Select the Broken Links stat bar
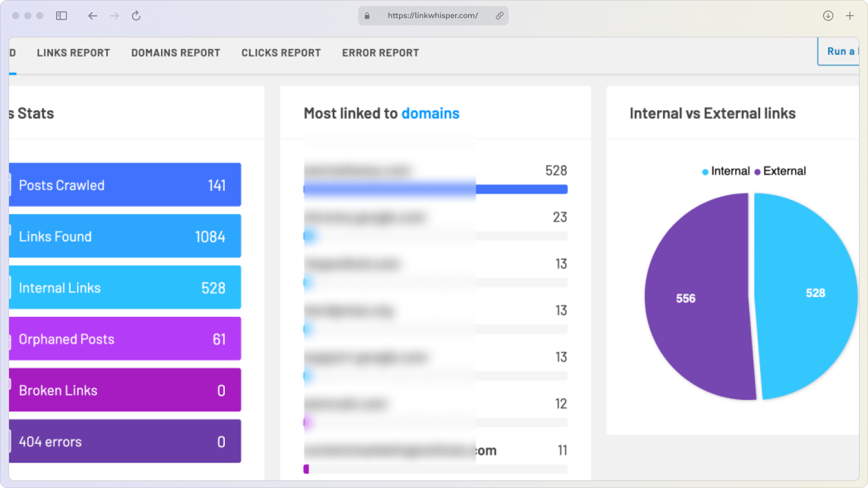The image size is (868, 488). pyautogui.click(x=125, y=390)
